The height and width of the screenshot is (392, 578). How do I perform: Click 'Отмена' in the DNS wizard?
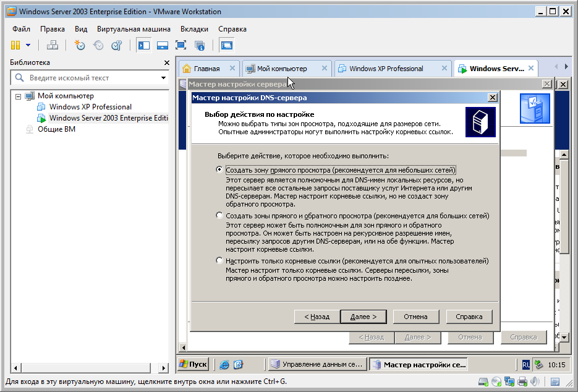click(416, 317)
